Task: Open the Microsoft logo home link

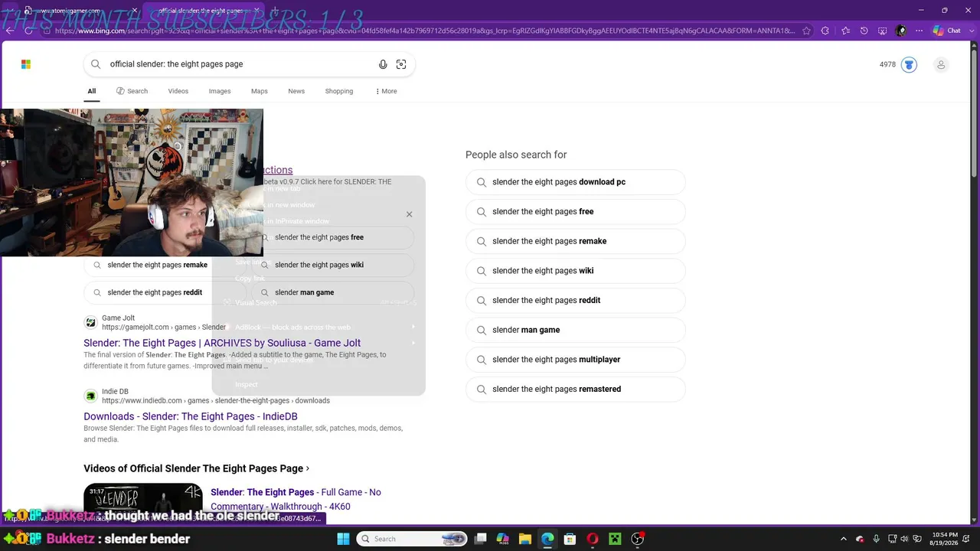Action: pyautogui.click(x=26, y=64)
